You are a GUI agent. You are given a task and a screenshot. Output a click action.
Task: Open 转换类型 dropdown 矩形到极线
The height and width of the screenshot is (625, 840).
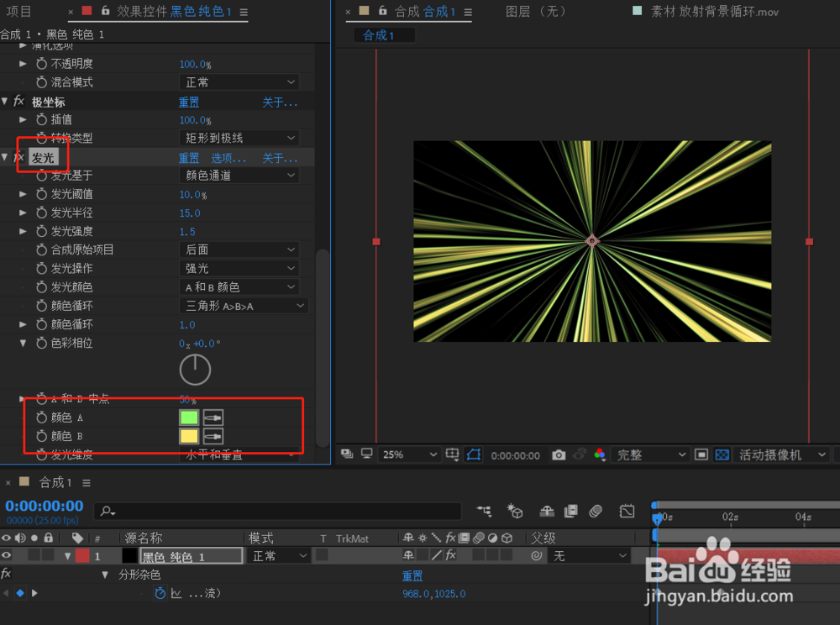[x=239, y=138]
